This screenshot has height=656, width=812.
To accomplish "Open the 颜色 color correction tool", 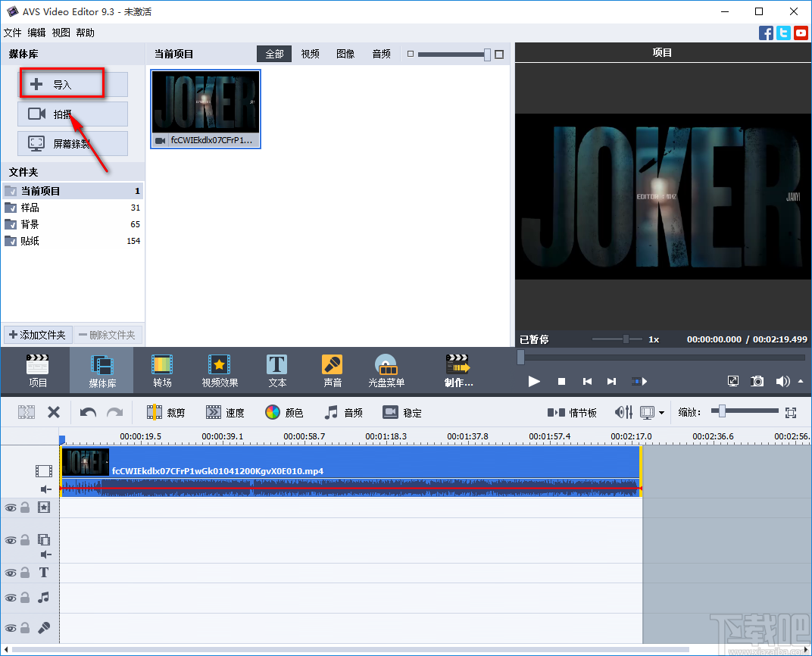I will pos(284,412).
